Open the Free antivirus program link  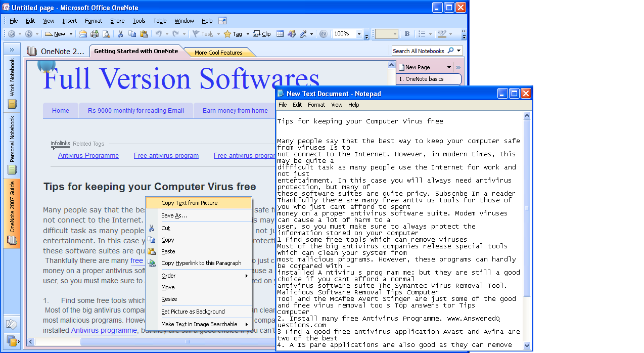[166, 155]
